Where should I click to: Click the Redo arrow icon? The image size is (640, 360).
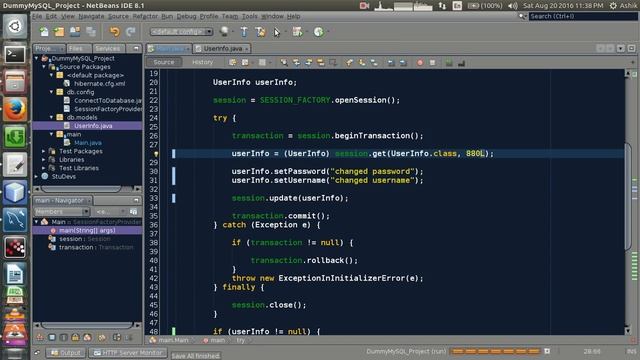[x=131, y=32]
